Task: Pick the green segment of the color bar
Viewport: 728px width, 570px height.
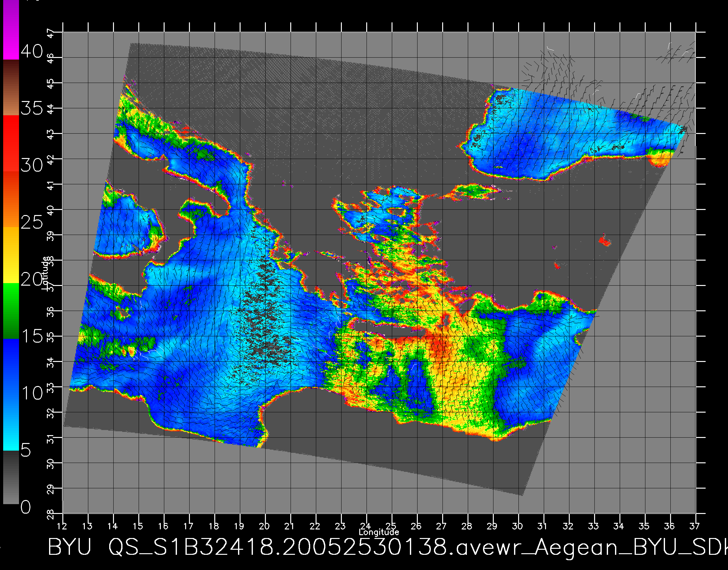Action: coord(11,311)
